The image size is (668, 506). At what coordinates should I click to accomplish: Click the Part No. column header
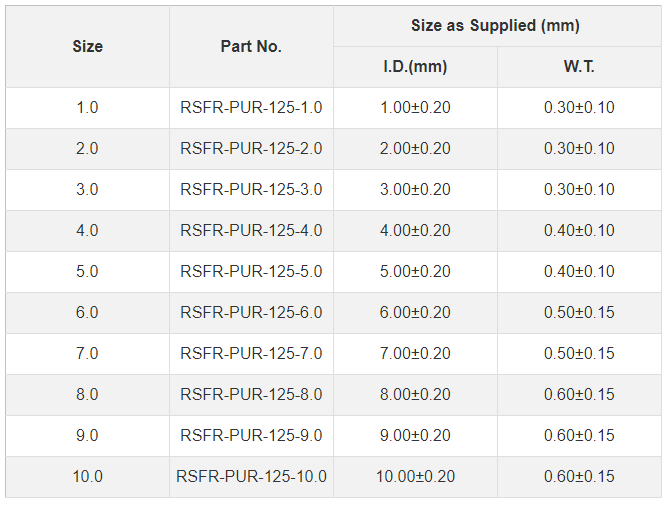[x=251, y=46]
